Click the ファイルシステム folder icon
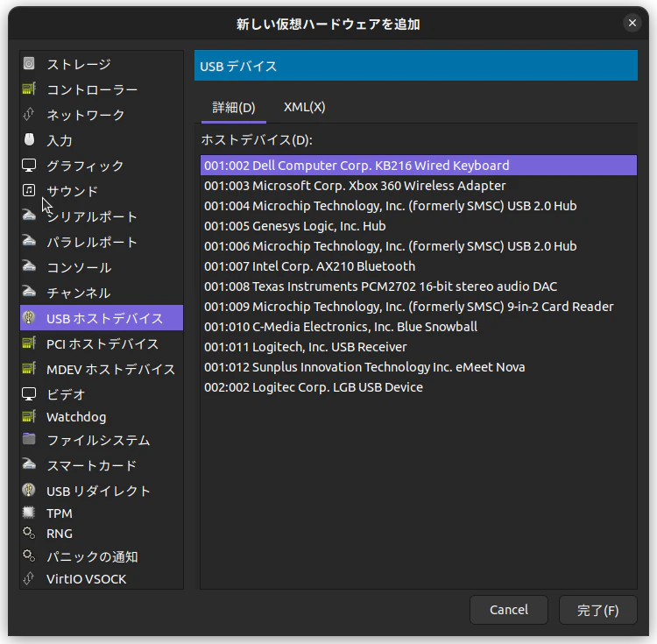 click(29, 439)
